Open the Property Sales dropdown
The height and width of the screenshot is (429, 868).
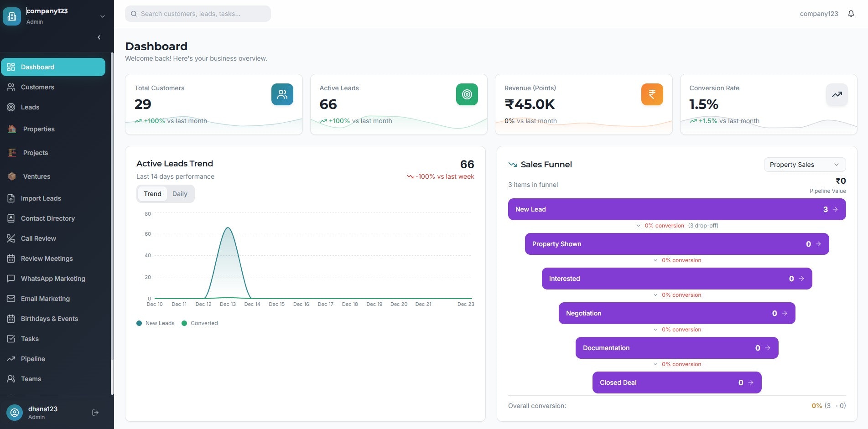(804, 165)
